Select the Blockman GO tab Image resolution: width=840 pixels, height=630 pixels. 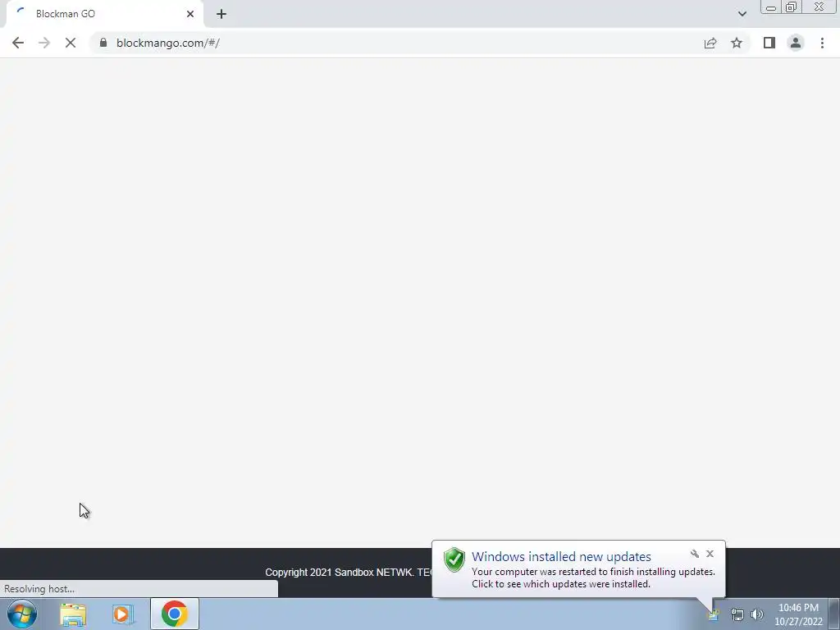(104, 14)
